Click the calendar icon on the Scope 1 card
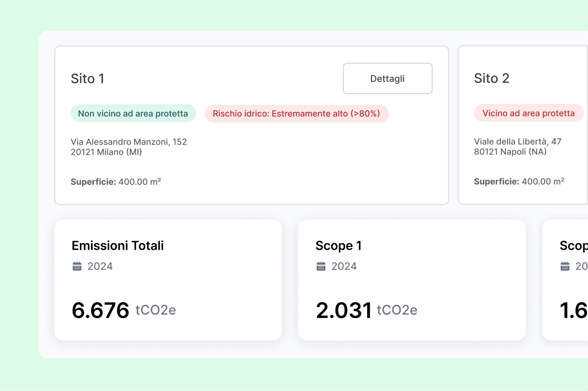 (x=321, y=266)
